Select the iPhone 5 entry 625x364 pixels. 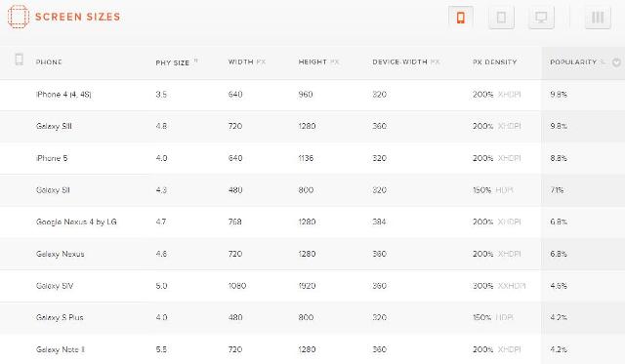(x=312, y=158)
